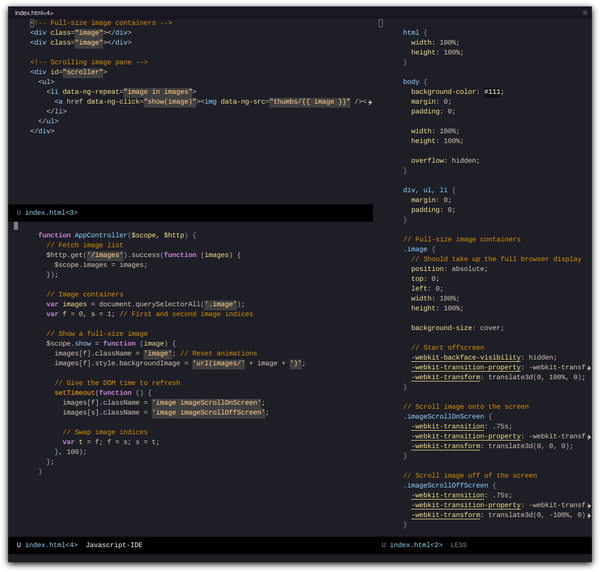The height and width of the screenshot is (572, 600).
Task: Click the 'var f = 0, s = 1;' line
Action: 150,314
